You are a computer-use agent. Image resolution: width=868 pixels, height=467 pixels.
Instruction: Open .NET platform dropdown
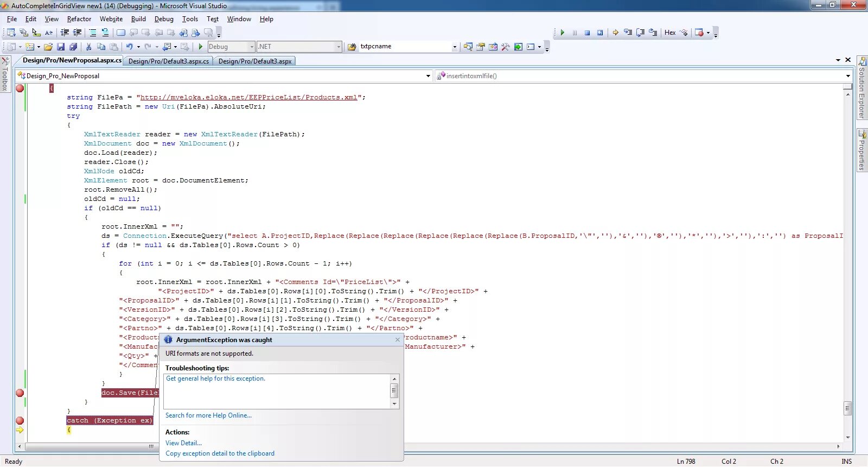point(339,47)
